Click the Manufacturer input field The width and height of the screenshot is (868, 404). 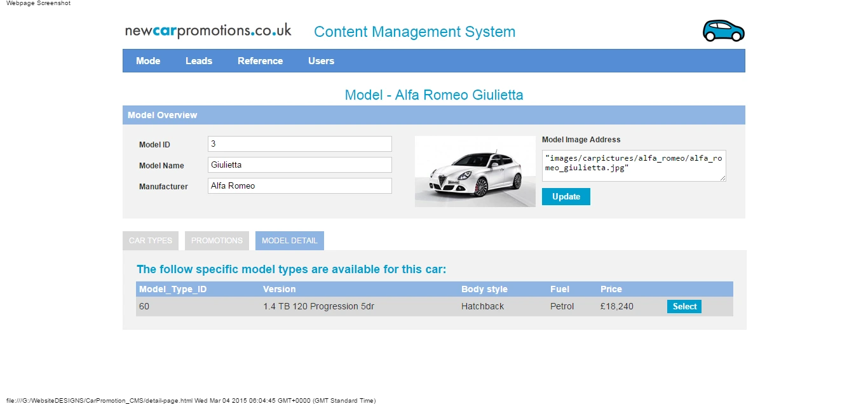[x=299, y=185]
